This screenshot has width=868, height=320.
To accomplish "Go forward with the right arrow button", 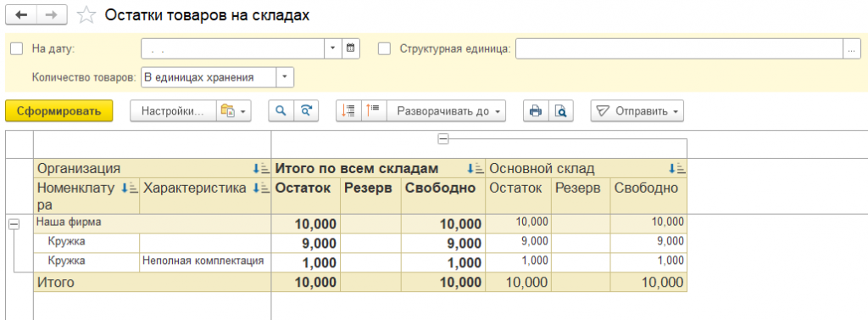I will click(x=52, y=14).
